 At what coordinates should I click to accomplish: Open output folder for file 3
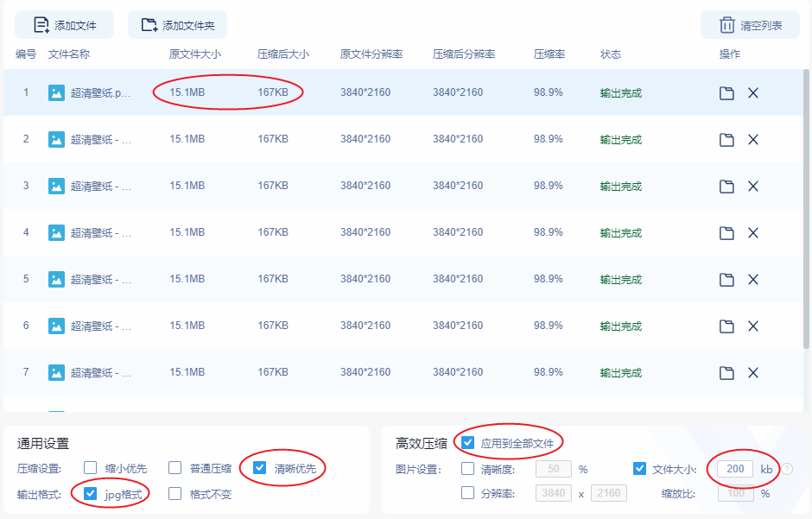[x=726, y=187]
